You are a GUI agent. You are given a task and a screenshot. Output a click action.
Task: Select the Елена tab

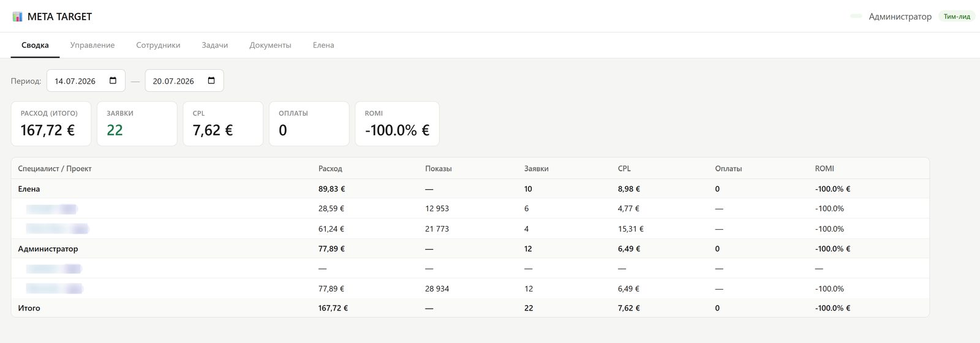pyautogui.click(x=323, y=45)
